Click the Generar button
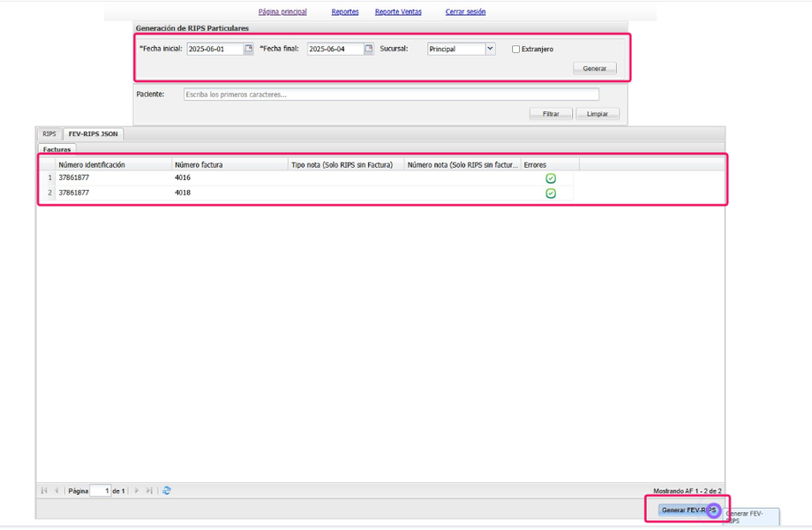 (x=595, y=68)
